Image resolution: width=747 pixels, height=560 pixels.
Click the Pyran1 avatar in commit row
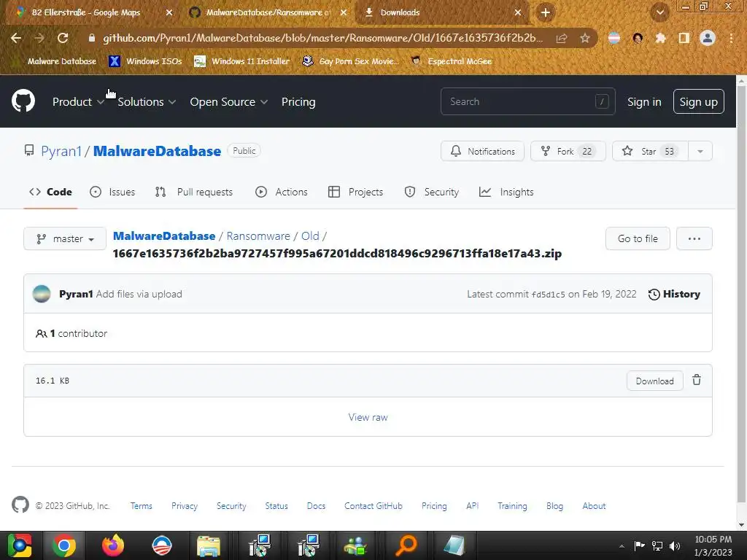coord(42,294)
